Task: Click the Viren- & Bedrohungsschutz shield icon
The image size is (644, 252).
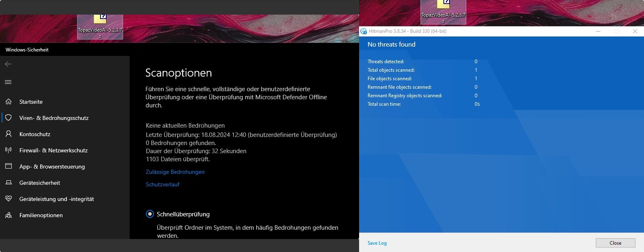Action: click(9, 118)
